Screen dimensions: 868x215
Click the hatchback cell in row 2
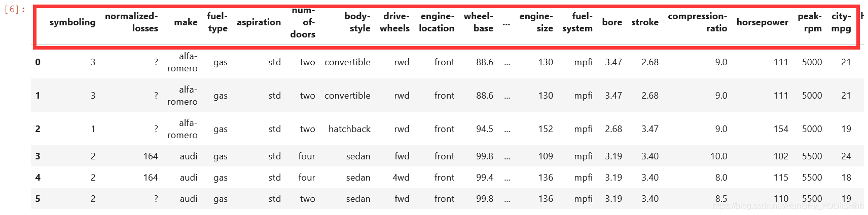point(349,129)
